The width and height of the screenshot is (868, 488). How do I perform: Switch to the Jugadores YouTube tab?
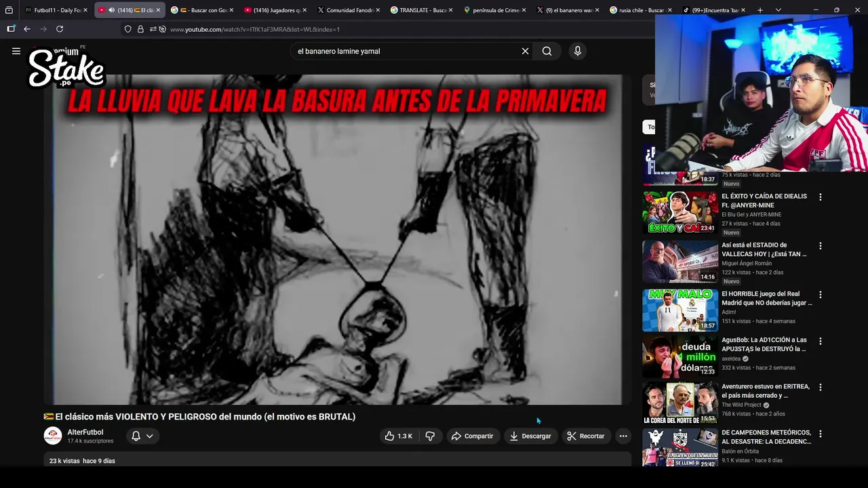click(x=274, y=10)
